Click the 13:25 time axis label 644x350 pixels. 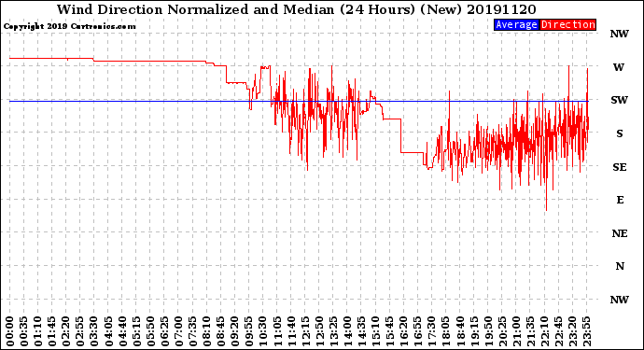pos(333,331)
